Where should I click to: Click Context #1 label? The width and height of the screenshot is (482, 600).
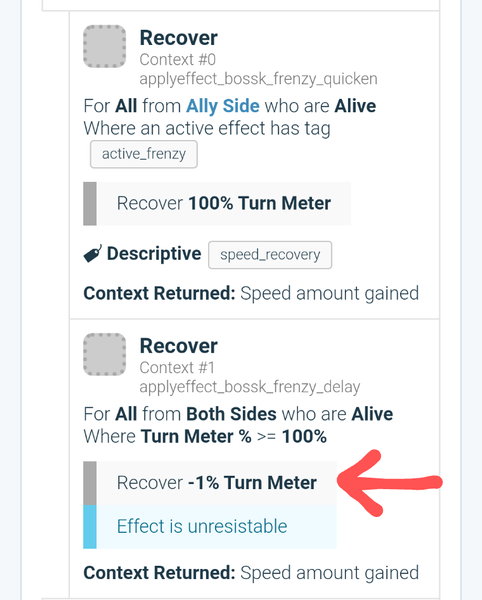(x=177, y=368)
